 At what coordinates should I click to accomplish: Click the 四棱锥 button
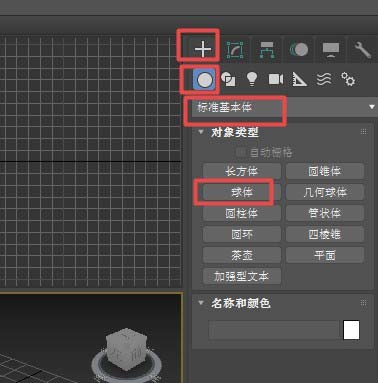tap(325, 234)
